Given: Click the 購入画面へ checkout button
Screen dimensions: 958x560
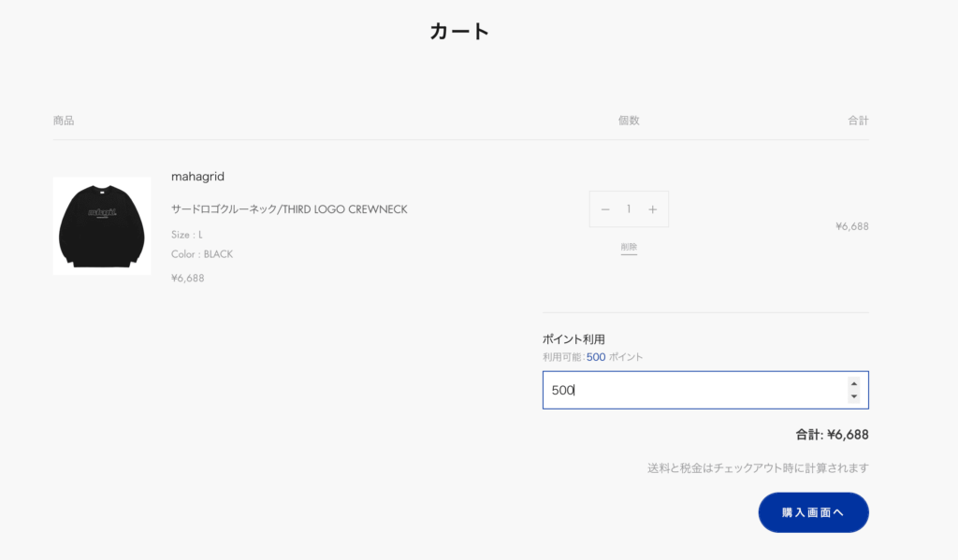Looking at the screenshot, I should click(x=813, y=512).
